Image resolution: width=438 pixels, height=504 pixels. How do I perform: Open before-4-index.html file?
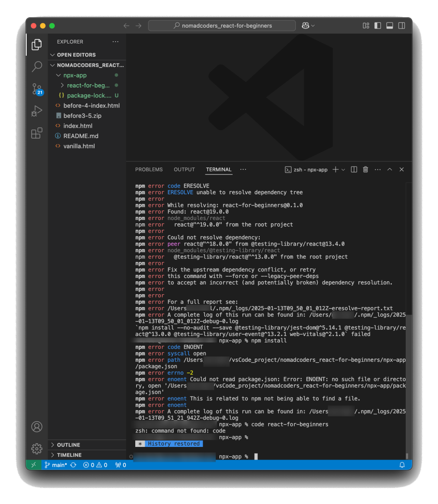coord(87,106)
